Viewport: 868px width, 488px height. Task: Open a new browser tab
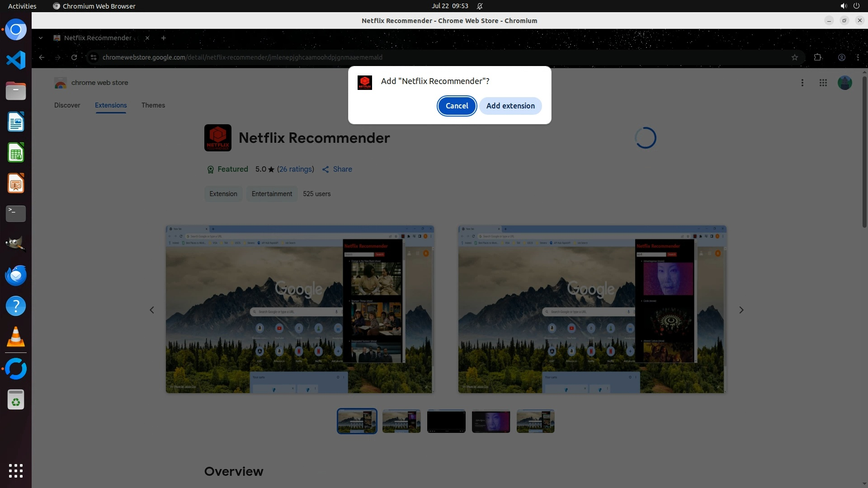coord(164,38)
